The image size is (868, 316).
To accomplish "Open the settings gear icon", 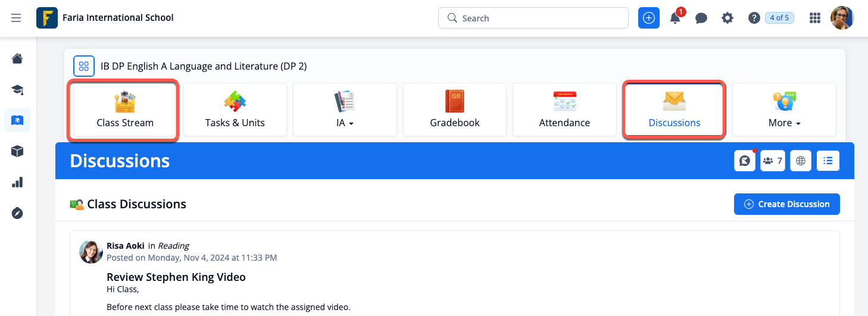I will click(x=728, y=18).
